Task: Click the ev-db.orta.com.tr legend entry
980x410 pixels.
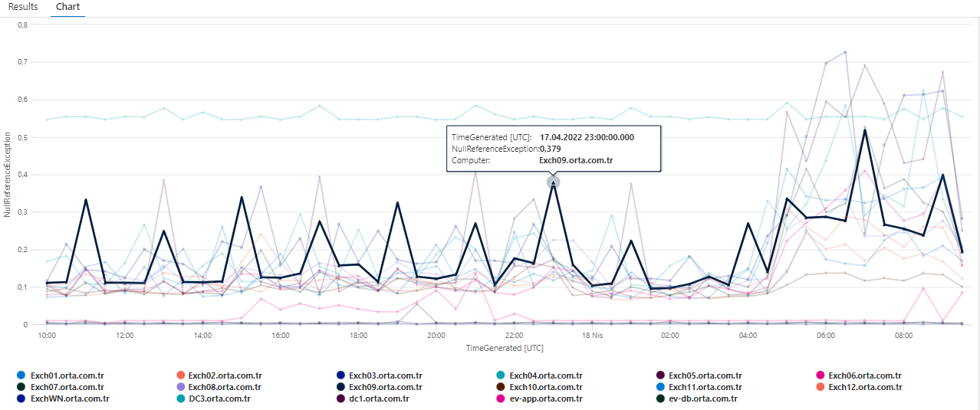Action: pyautogui.click(x=698, y=399)
